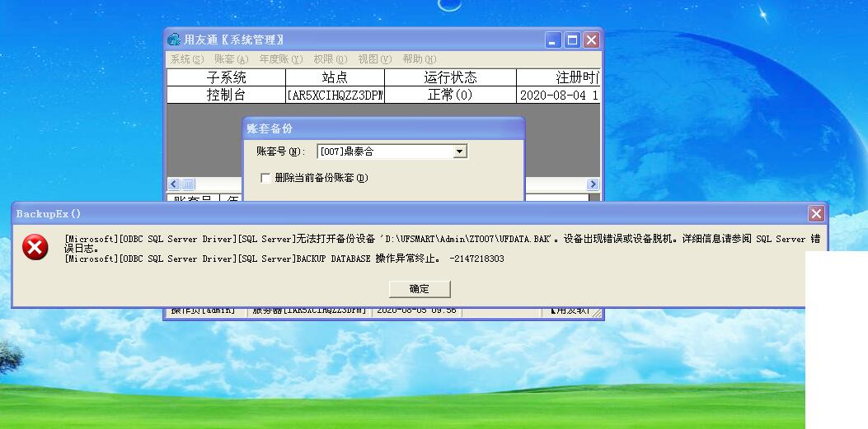Click the 站点 column header
Viewport: 868px width, 429px height.
click(335, 77)
